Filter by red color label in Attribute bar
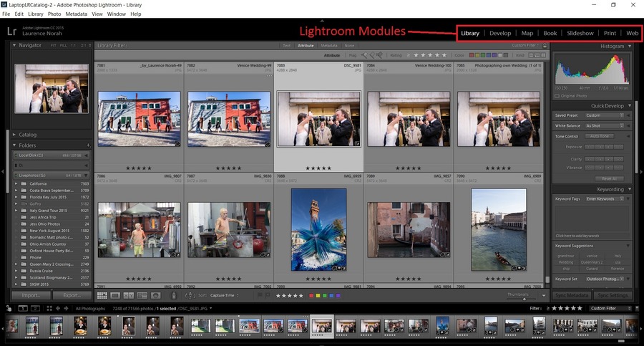Viewport: 644px width, 346px height. 472,55
